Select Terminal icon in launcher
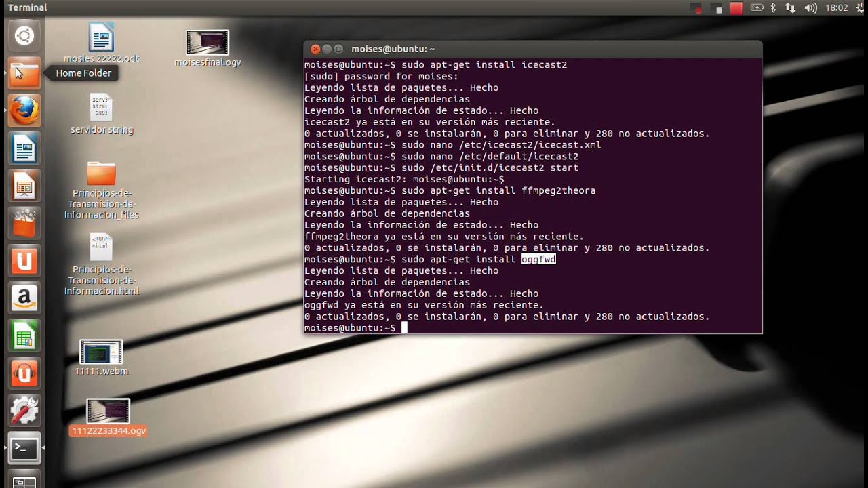 pos(24,448)
